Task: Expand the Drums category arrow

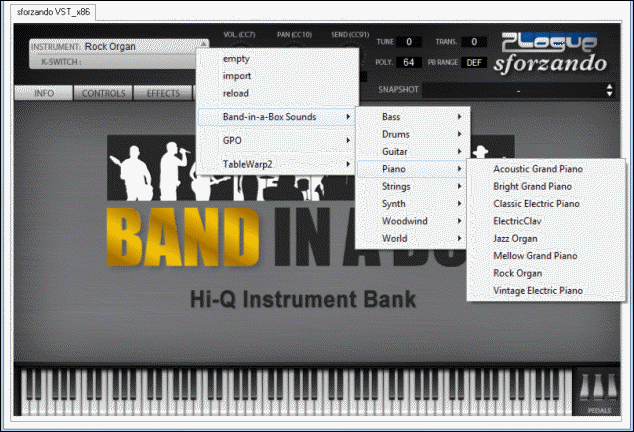Action: tap(459, 134)
